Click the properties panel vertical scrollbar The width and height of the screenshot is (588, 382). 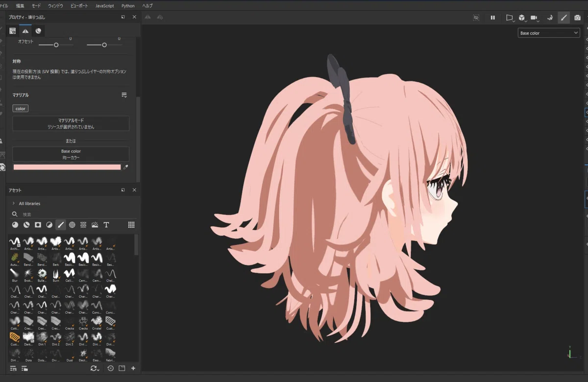(x=138, y=139)
